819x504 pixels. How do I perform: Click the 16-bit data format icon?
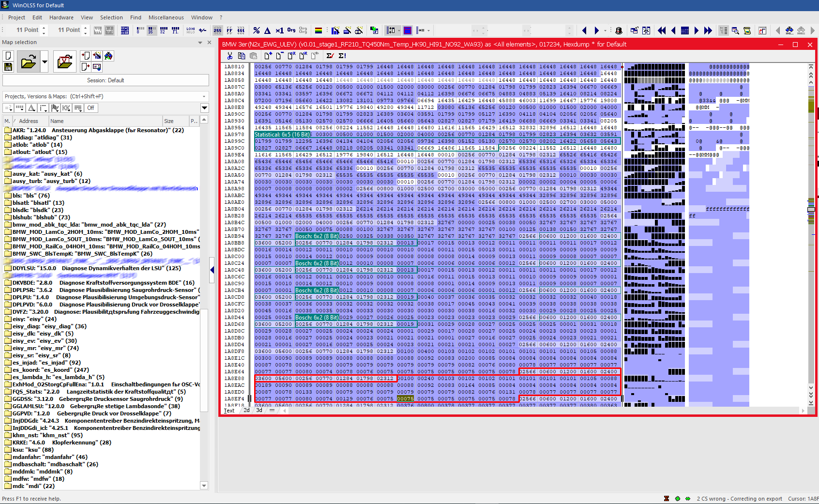click(x=151, y=31)
